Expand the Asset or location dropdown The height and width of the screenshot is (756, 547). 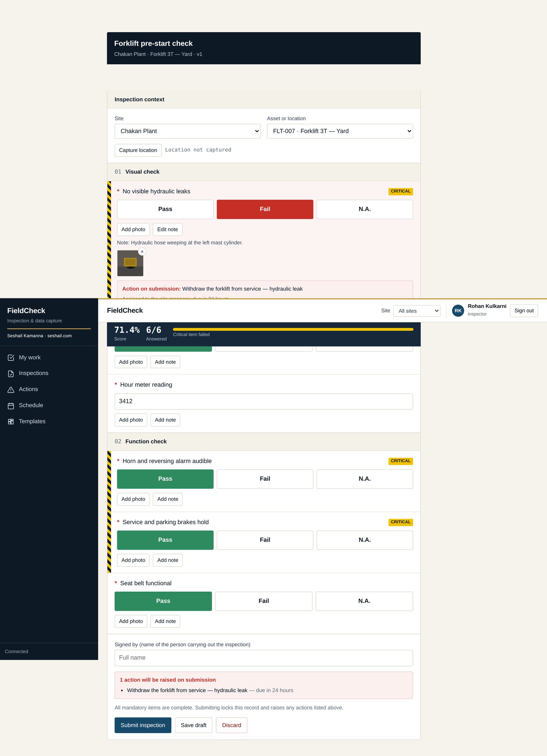point(340,131)
